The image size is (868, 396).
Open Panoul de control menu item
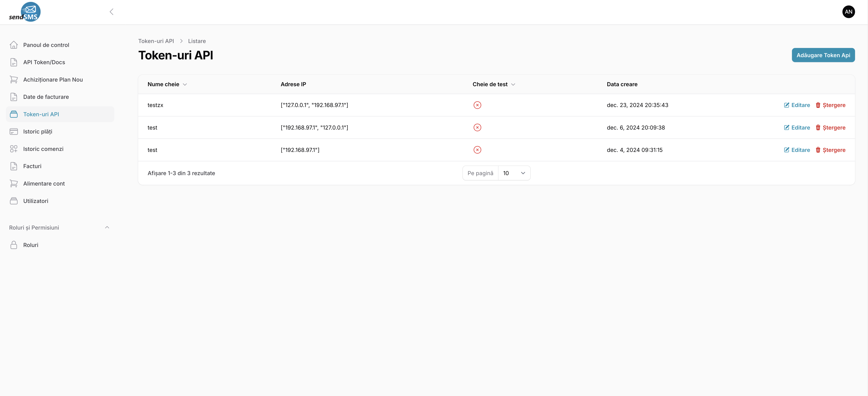point(60,45)
